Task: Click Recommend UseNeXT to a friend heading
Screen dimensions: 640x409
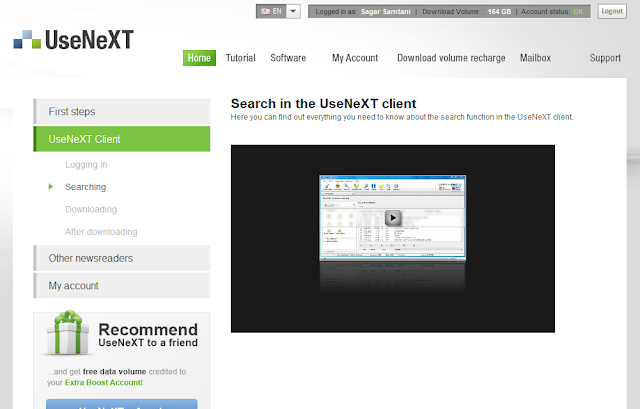Action: (148, 335)
